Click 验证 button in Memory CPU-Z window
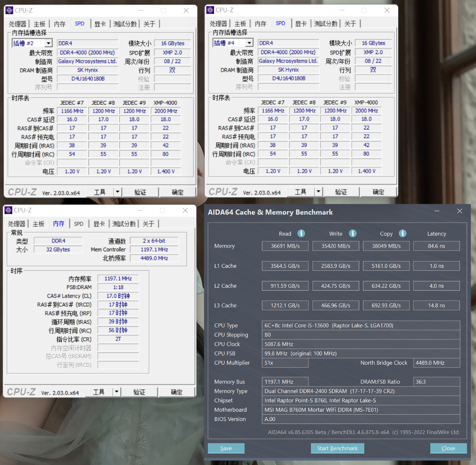The image size is (476, 465). 139,392
